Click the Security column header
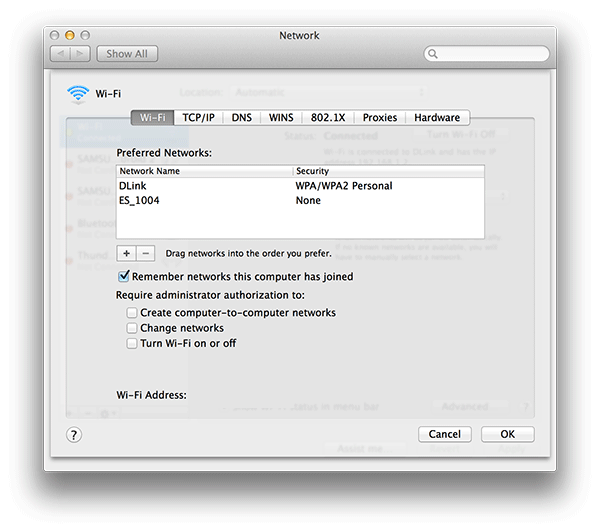600x532 pixels. click(389, 171)
